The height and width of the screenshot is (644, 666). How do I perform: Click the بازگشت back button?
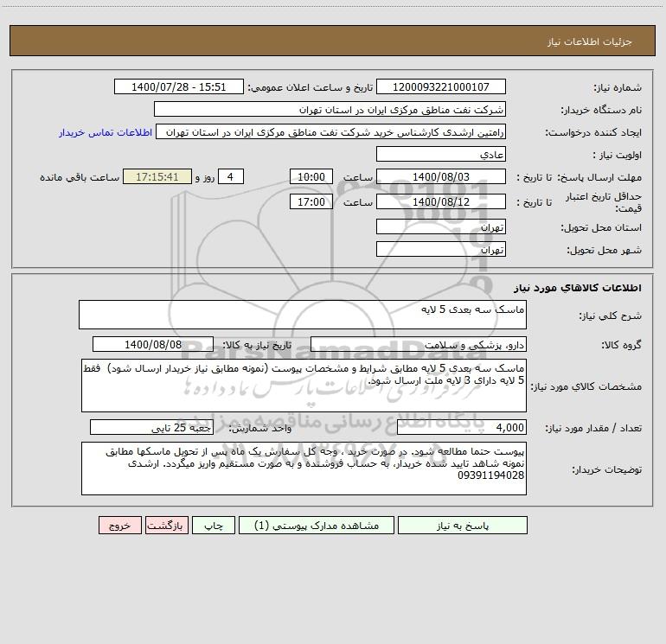[166, 526]
